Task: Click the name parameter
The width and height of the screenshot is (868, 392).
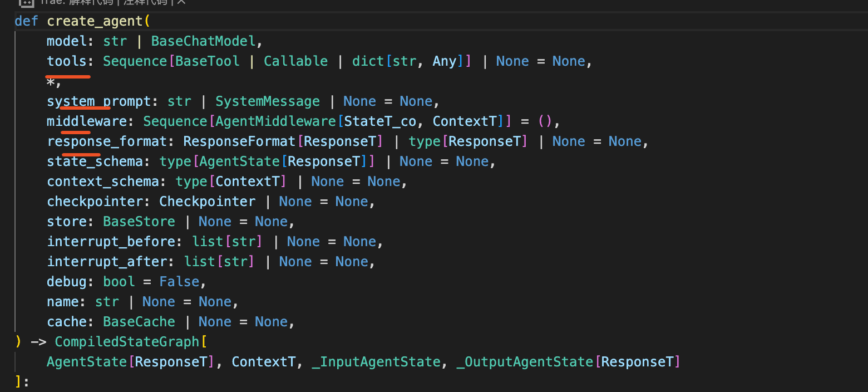Action: pos(63,302)
